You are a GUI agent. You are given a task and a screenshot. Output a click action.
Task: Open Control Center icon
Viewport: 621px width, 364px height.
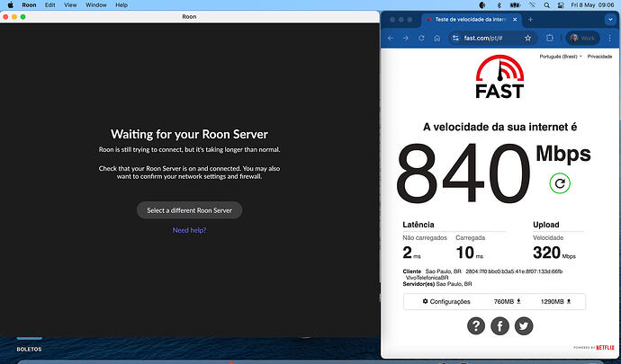[x=561, y=5]
